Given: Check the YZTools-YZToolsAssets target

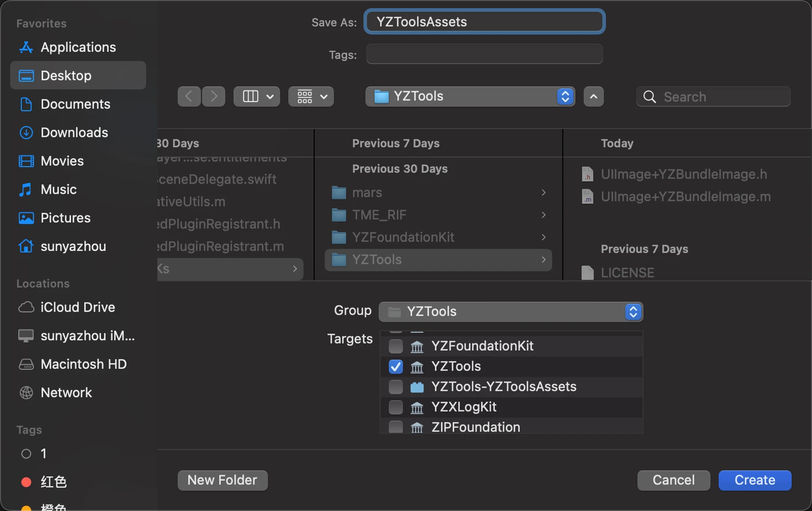Looking at the screenshot, I should 396,387.
